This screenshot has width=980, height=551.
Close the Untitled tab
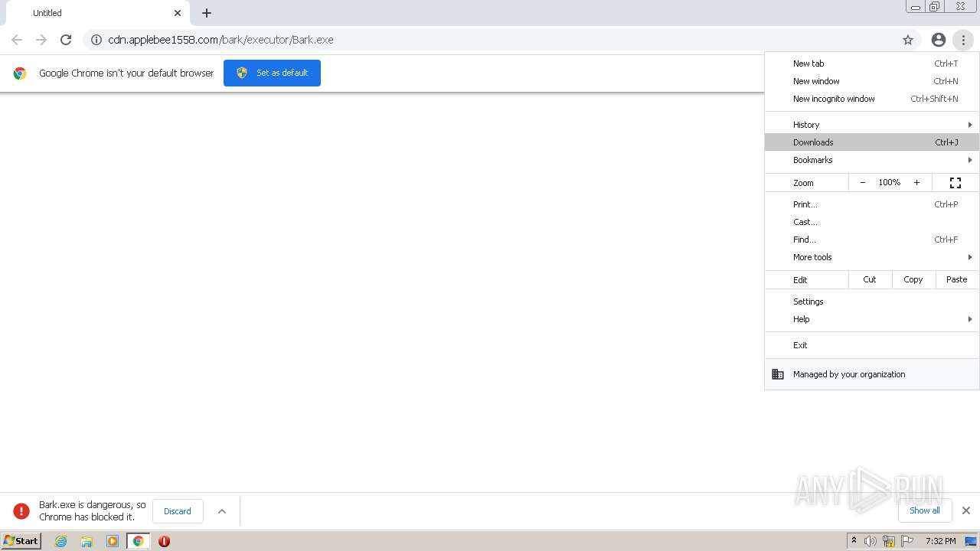pos(178,13)
